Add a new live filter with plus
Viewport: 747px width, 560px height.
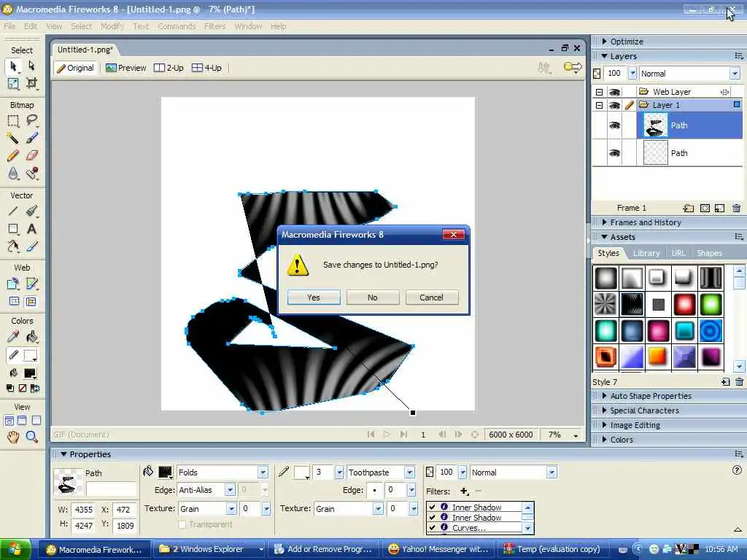click(464, 491)
